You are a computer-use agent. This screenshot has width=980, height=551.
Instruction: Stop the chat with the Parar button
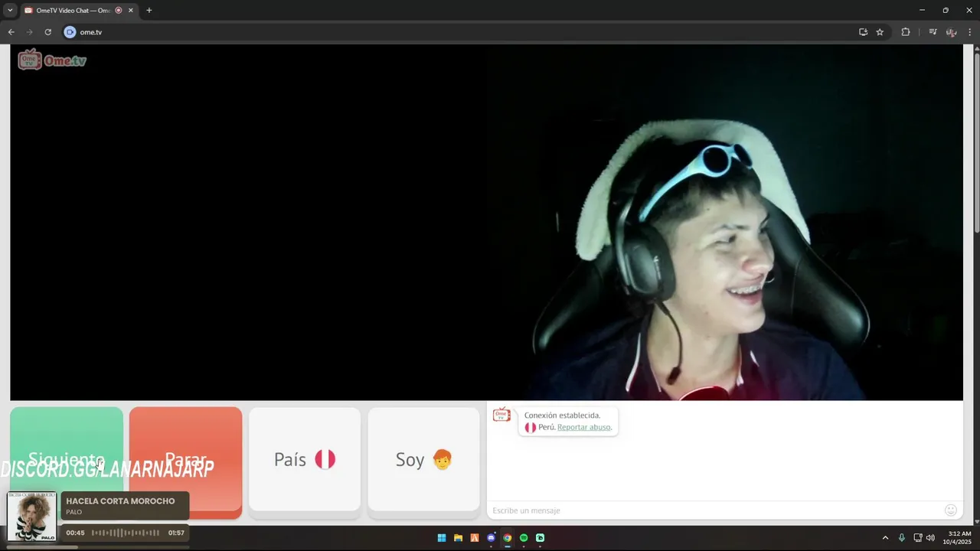click(x=185, y=459)
